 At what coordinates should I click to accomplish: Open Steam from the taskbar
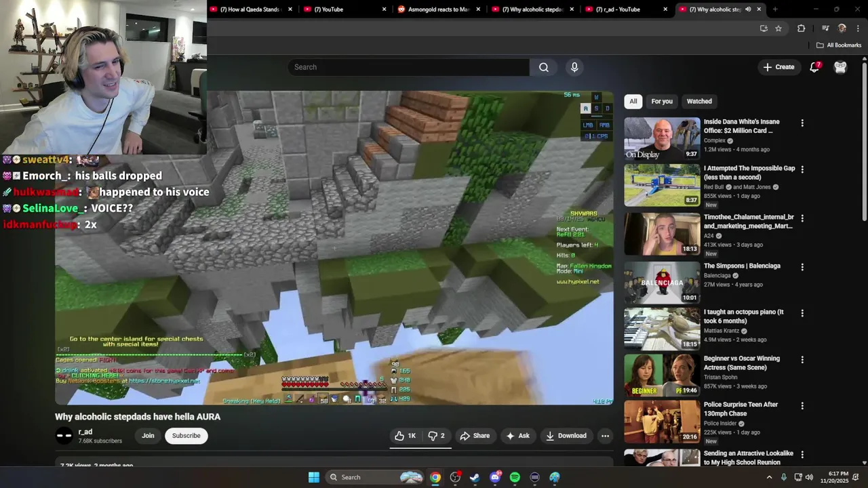pyautogui.click(x=475, y=477)
